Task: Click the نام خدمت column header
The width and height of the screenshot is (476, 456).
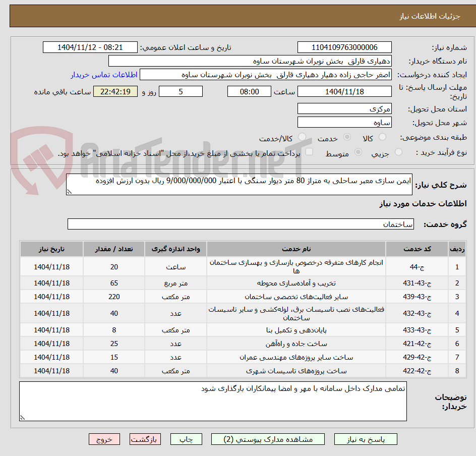Action: [296, 249]
